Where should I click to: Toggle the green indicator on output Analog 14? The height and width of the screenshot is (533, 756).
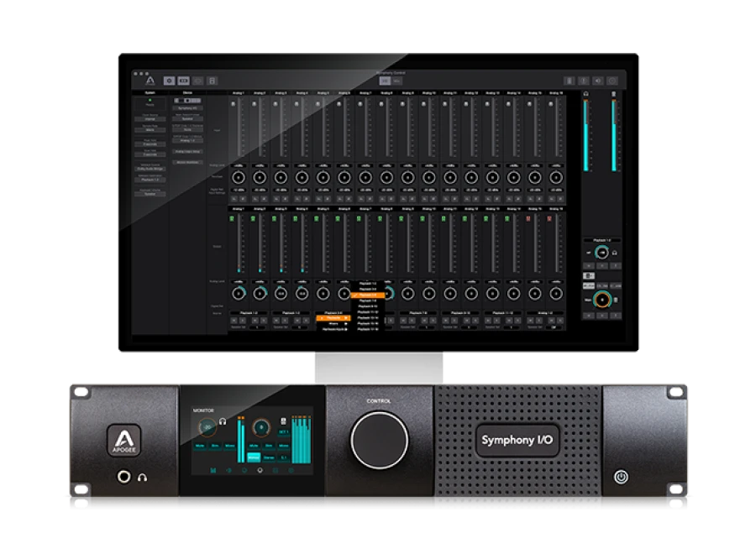507,219
